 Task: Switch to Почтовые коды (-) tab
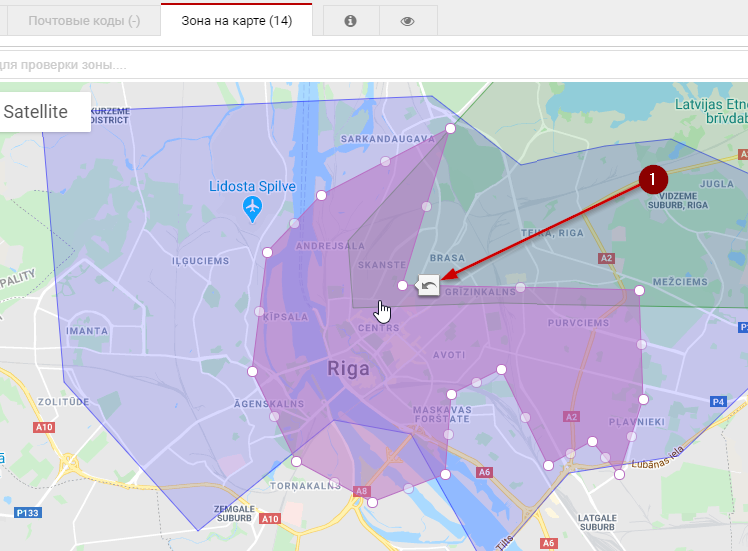pyautogui.click(x=84, y=21)
